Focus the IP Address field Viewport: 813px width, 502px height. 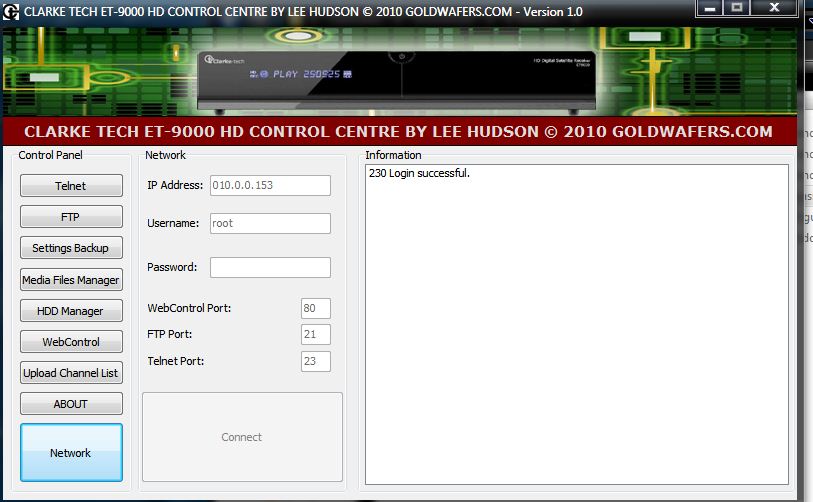[x=270, y=185]
